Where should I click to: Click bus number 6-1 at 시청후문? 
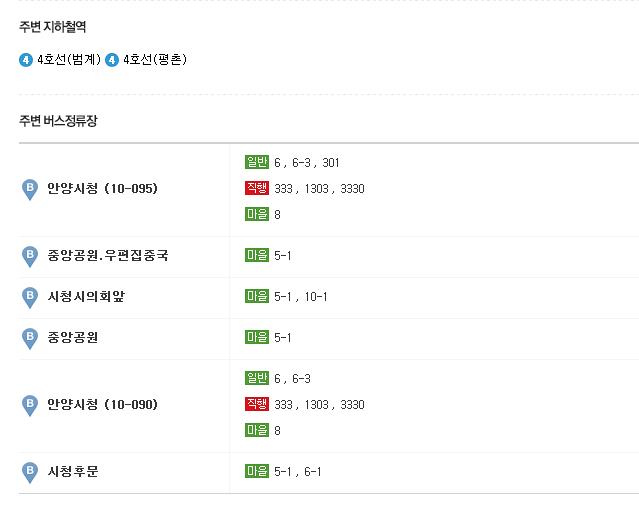[313, 472]
